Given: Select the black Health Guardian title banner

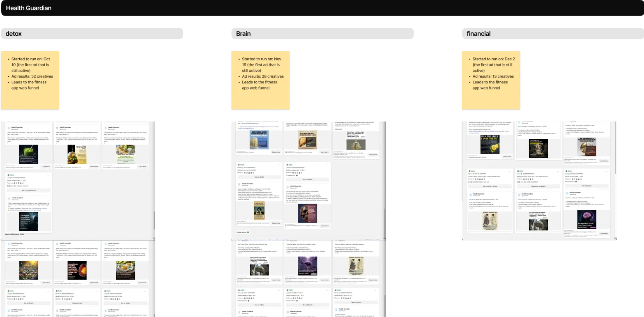Looking at the screenshot, I should pyautogui.click(x=322, y=8).
